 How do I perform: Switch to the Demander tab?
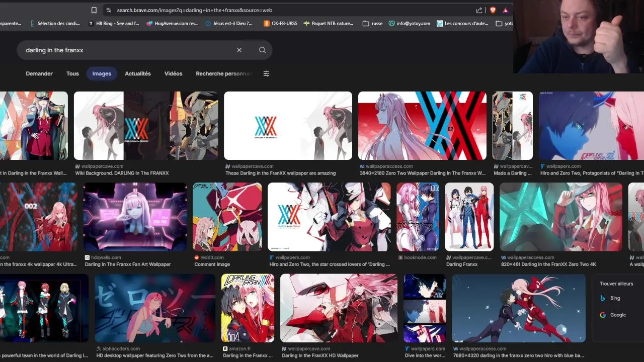click(x=39, y=73)
